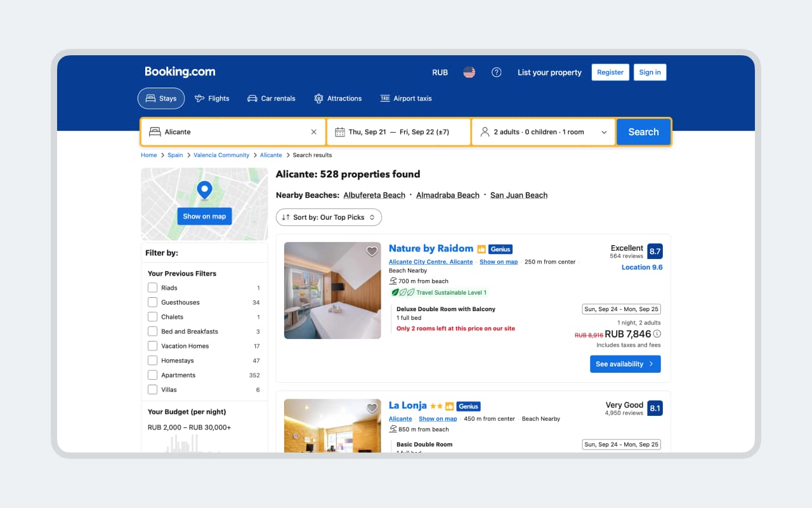
Task: Open the La Lonja room photo
Action: pos(332,425)
